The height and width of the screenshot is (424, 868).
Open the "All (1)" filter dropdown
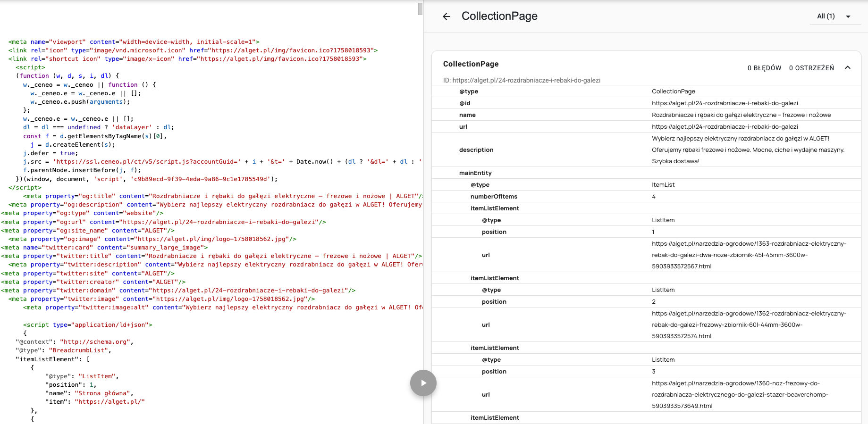tap(834, 17)
